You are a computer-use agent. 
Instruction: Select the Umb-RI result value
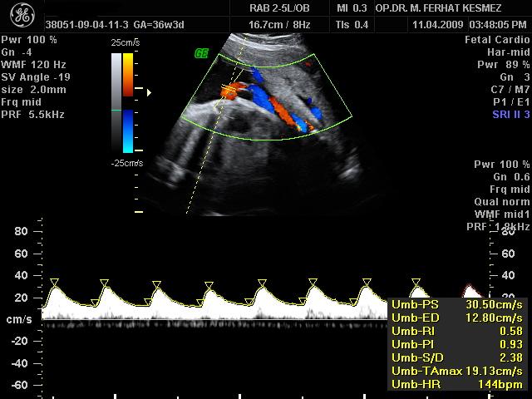(x=511, y=331)
